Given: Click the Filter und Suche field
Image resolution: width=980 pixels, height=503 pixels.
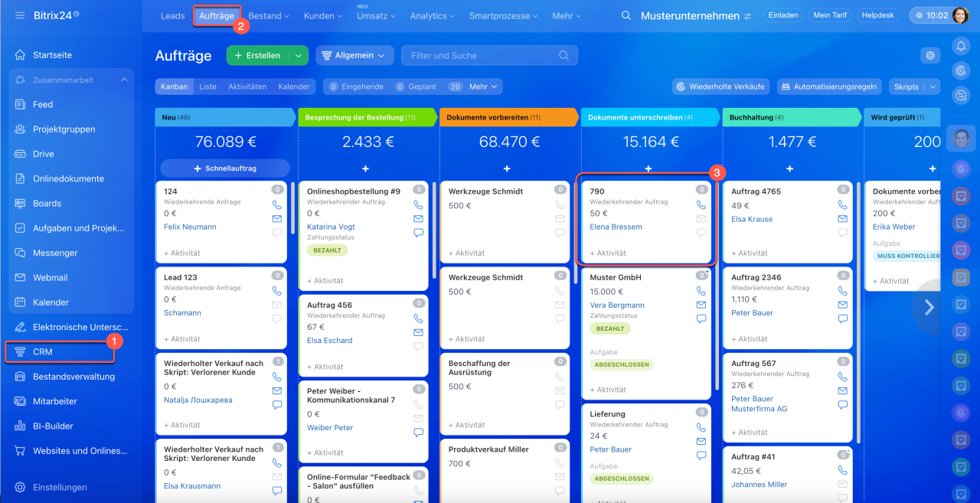Looking at the screenshot, I should (x=489, y=55).
